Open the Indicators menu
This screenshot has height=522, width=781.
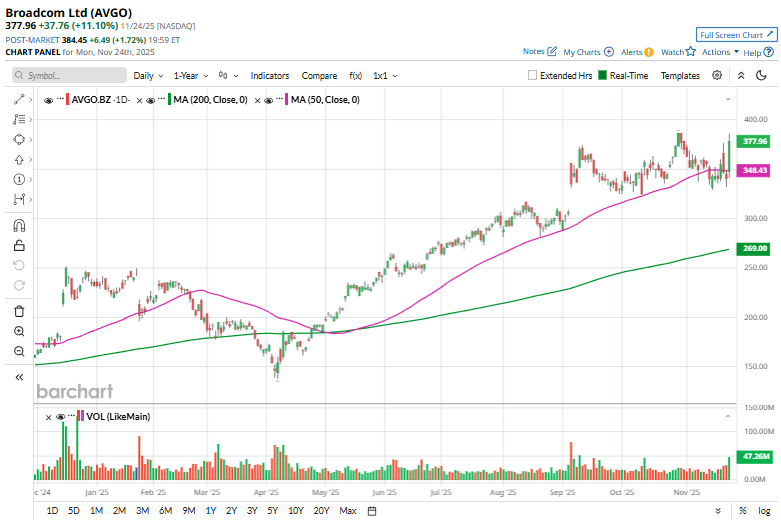(x=269, y=75)
